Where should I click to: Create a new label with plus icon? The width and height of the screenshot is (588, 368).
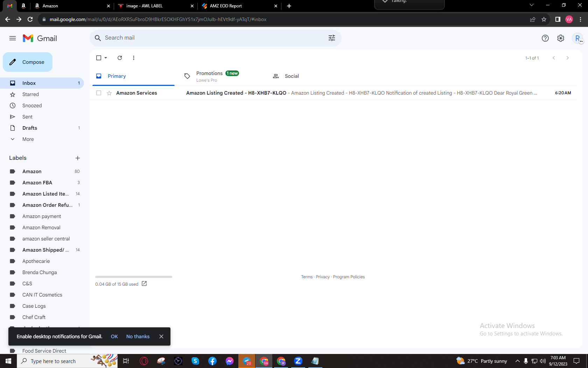(x=78, y=158)
